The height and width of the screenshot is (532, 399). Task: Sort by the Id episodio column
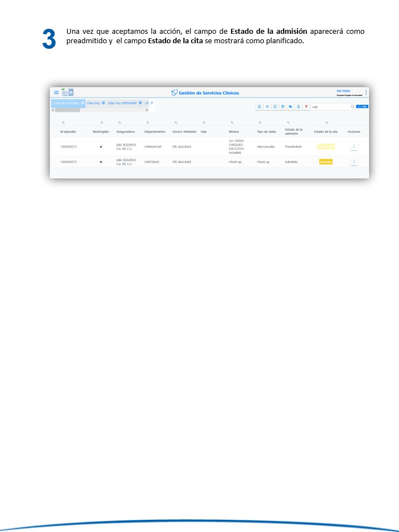point(63,122)
